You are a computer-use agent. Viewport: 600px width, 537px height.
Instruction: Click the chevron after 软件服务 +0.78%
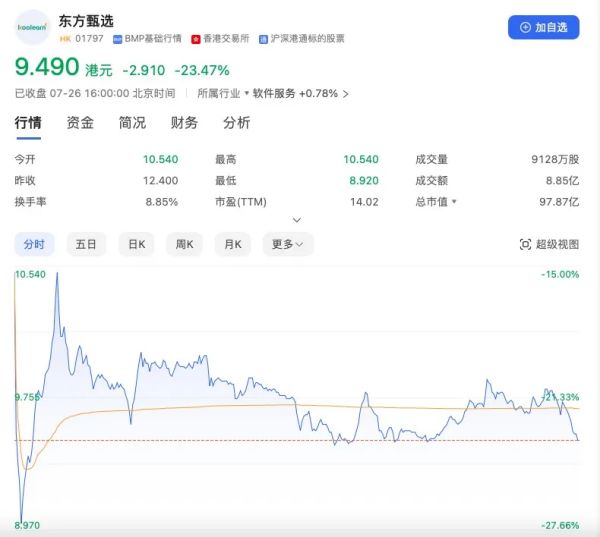coord(346,94)
